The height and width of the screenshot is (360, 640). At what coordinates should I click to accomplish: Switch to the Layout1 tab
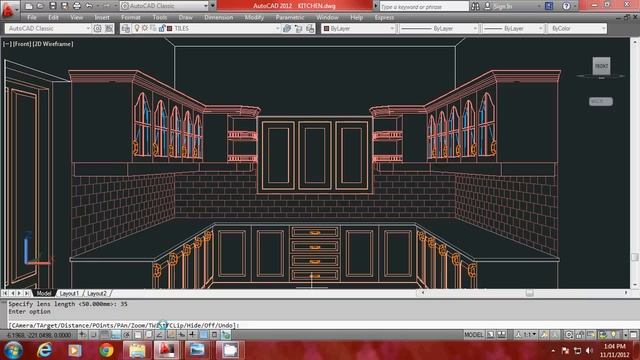point(69,293)
